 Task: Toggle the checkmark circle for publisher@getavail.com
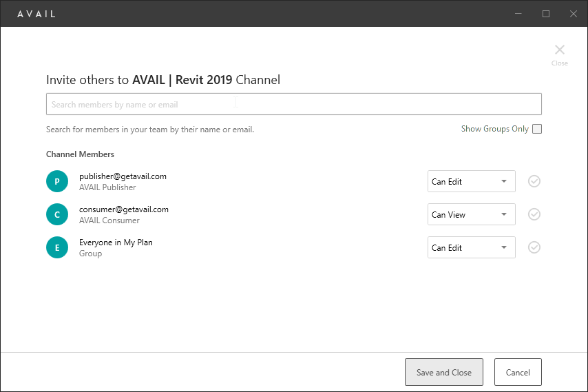534,181
